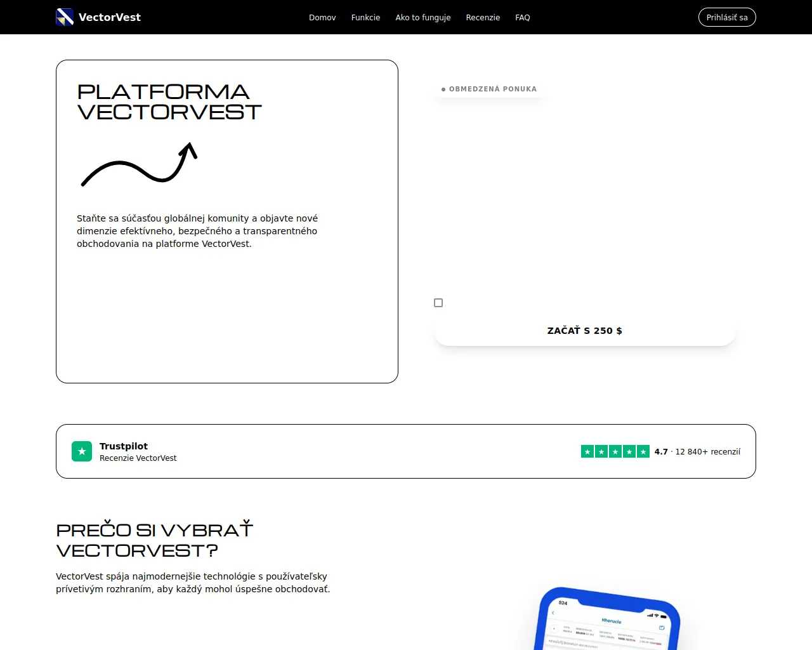Navigate to Recenzie in the header
Viewport: 812px width, 650px height.
click(x=483, y=18)
